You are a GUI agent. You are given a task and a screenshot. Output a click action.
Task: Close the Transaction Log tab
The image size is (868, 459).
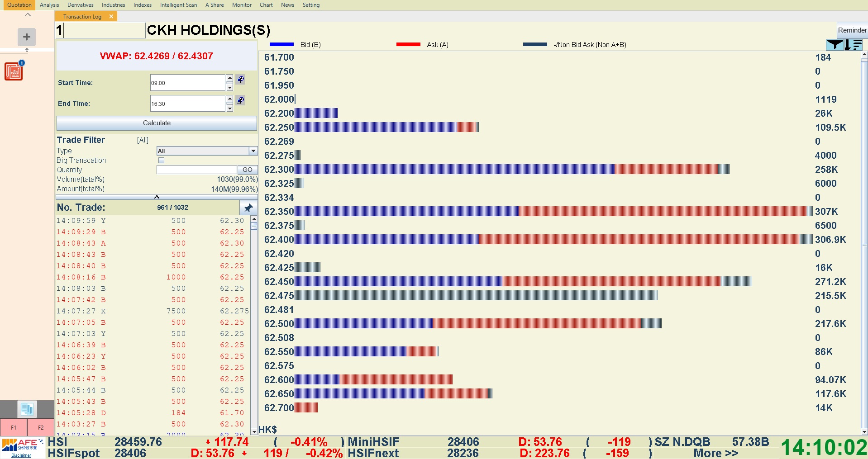tap(111, 16)
